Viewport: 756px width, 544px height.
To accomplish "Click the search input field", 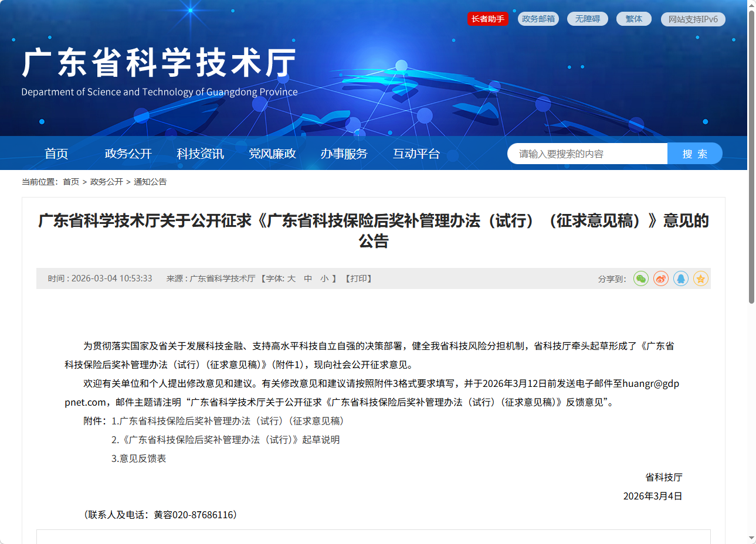I will (587, 154).
